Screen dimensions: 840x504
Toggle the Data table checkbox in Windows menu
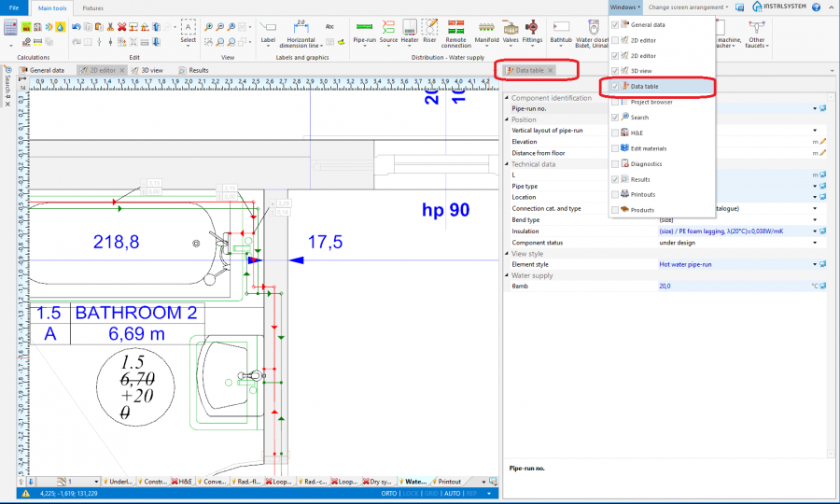click(614, 87)
